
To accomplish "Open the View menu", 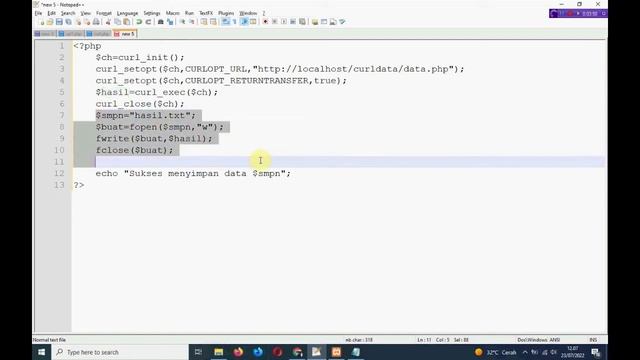I will [85, 13].
